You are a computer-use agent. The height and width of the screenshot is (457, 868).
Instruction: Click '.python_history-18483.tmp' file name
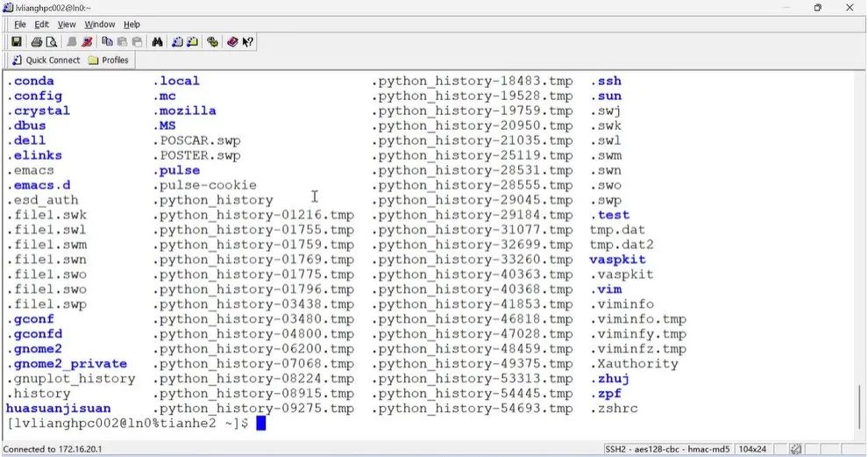[x=473, y=81]
